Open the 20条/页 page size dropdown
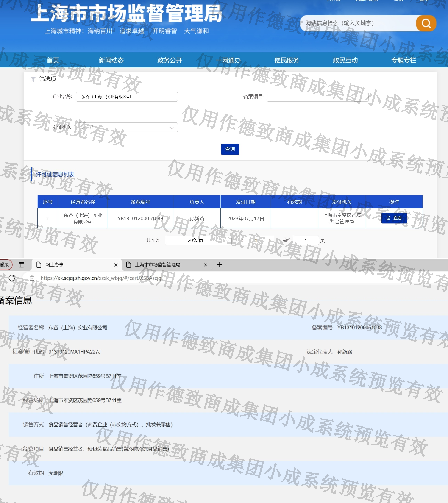 (198, 240)
